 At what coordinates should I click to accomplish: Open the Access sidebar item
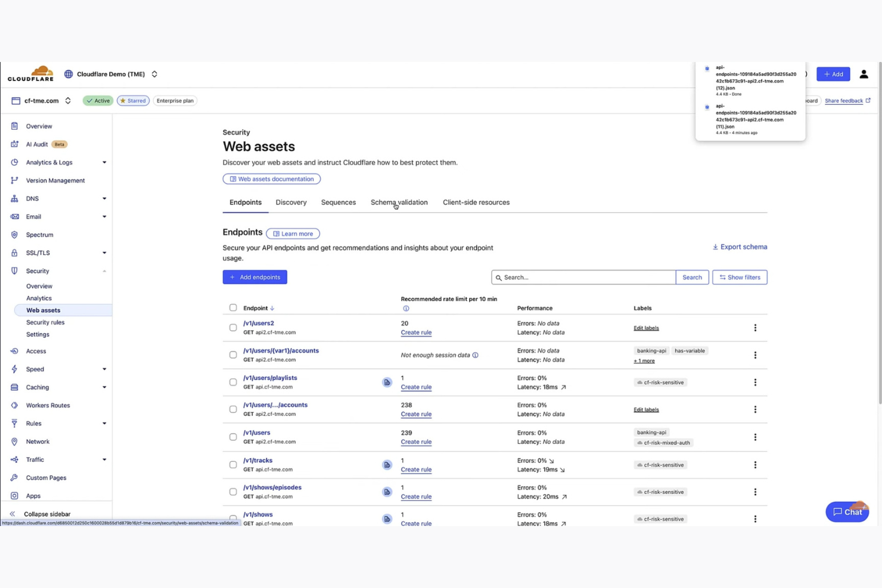point(36,351)
